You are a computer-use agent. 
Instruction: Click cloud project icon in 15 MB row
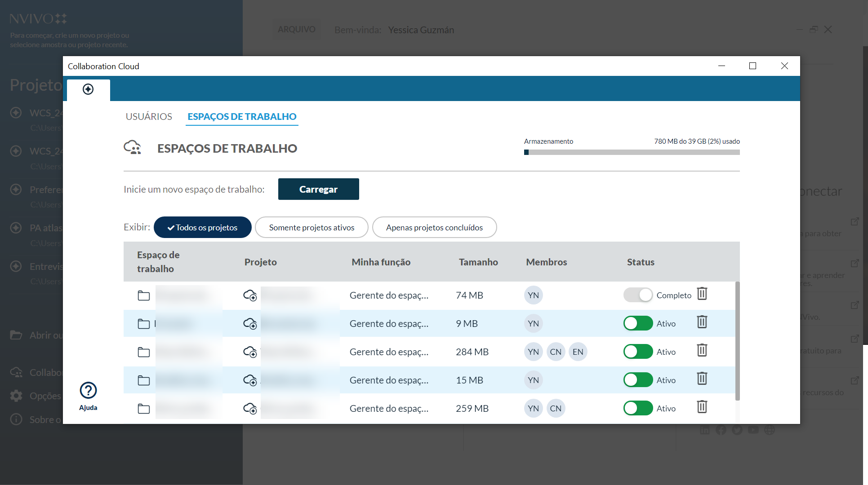250,380
